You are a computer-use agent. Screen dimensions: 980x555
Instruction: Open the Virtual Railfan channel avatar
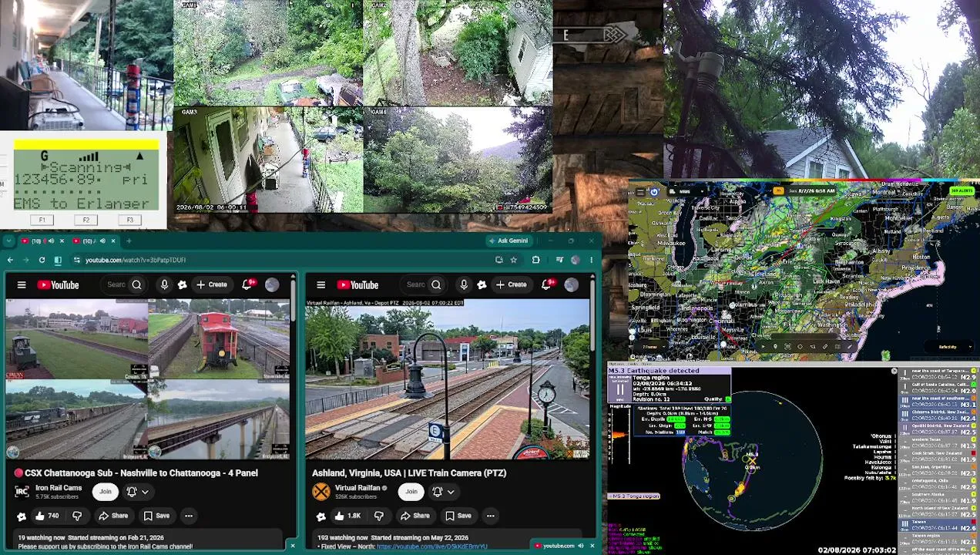(321, 492)
